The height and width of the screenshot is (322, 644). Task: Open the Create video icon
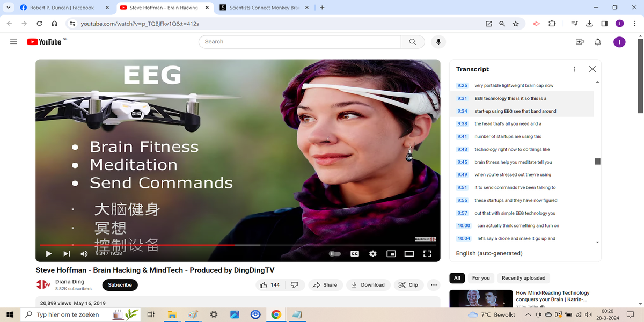click(x=580, y=42)
